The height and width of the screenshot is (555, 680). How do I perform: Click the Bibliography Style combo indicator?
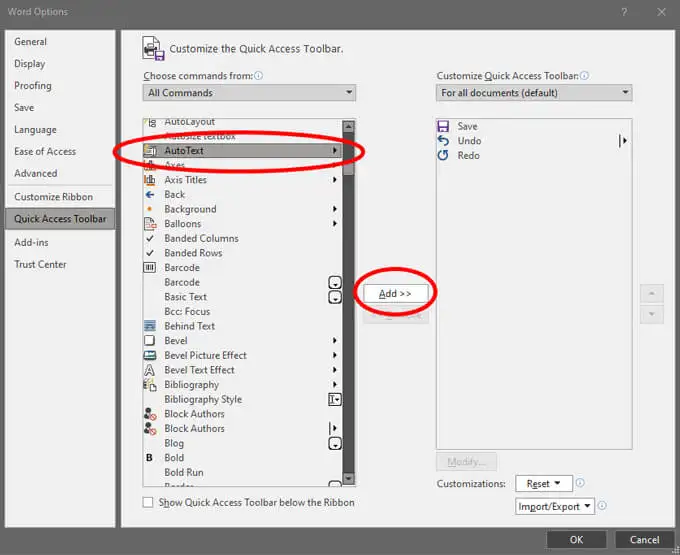(x=334, y=399)
